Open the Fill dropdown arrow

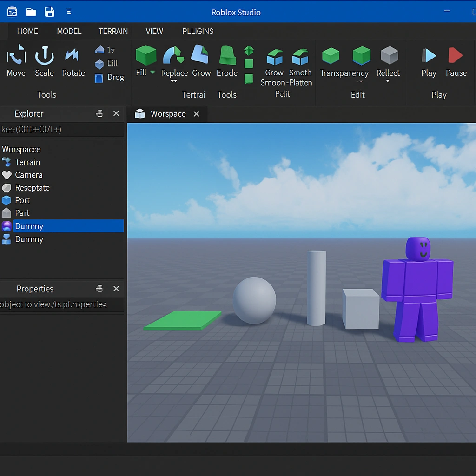152,72
